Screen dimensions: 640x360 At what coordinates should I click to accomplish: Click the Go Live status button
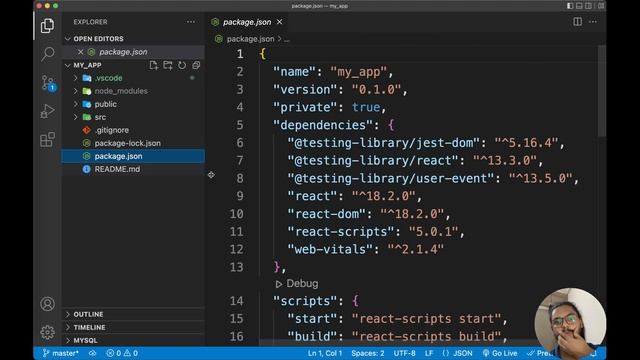[500, 353]
